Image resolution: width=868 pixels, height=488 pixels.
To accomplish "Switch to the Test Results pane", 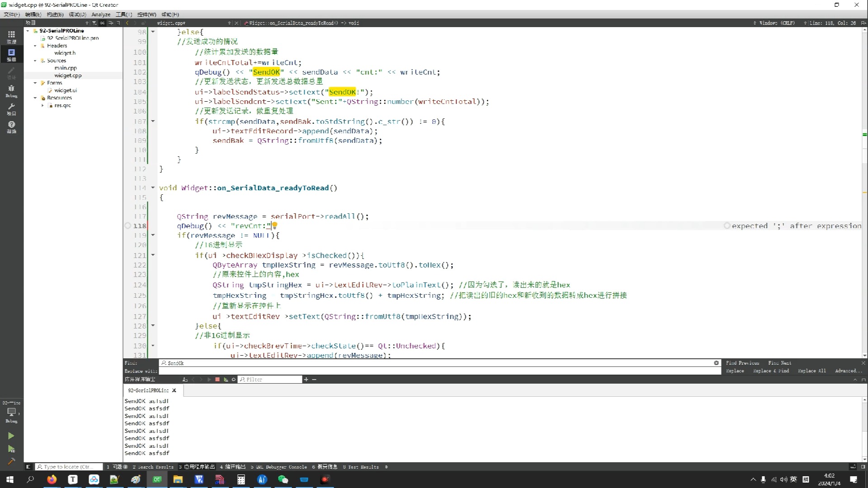I will click(x=361, y=467).
